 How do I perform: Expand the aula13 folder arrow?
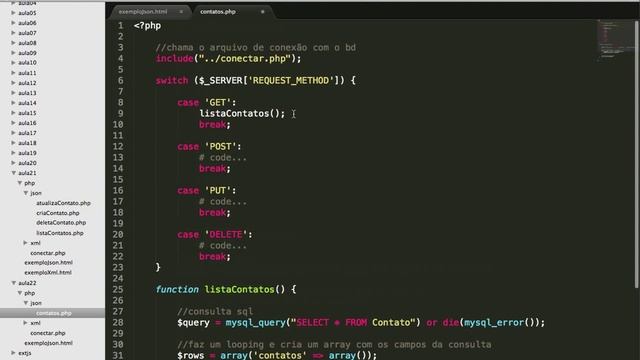tap(13, 93)
